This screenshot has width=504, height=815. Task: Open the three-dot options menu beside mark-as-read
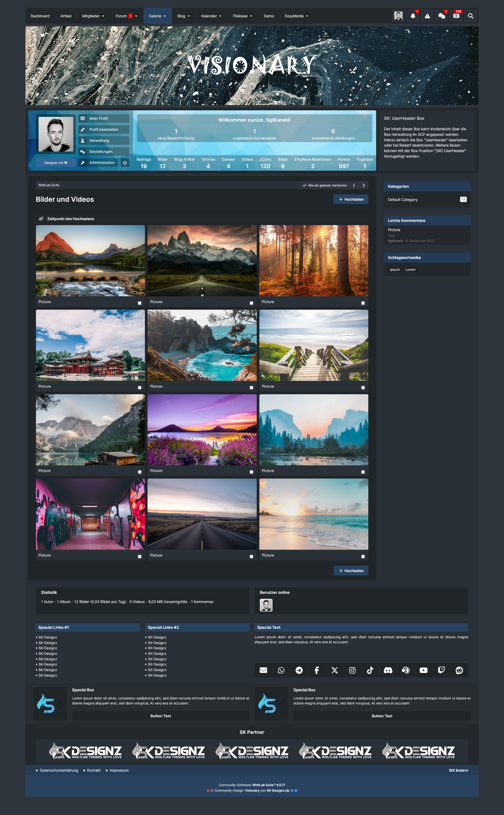[x=354, y=185]
